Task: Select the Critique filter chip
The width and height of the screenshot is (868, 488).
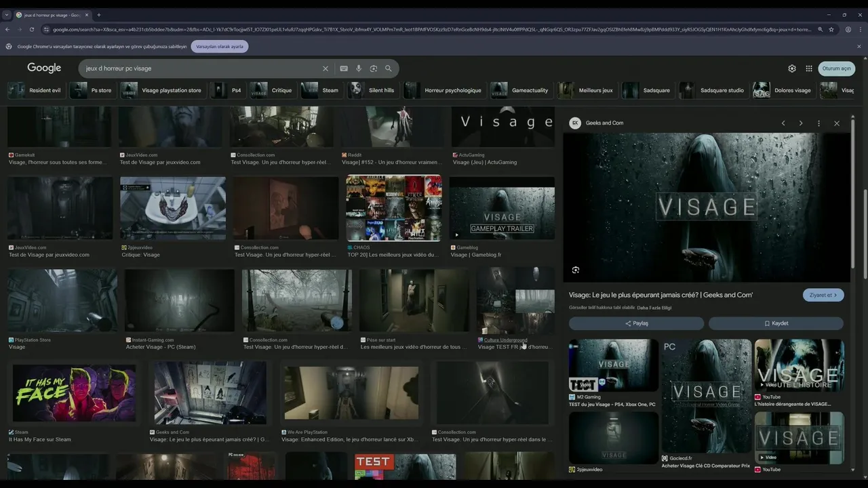Action: click(272, 90)
